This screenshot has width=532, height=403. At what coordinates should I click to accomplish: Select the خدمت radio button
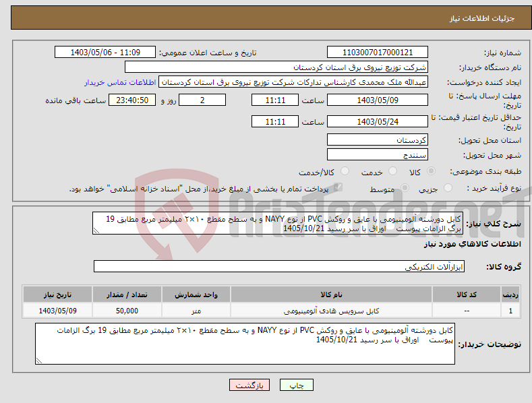coord(392,171)
